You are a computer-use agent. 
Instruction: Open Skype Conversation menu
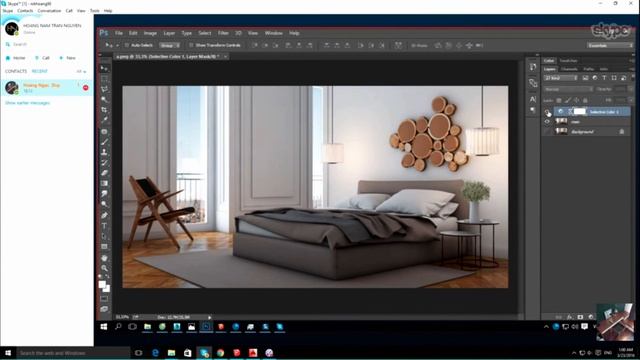pyautogui.click(x=49, y=11)
